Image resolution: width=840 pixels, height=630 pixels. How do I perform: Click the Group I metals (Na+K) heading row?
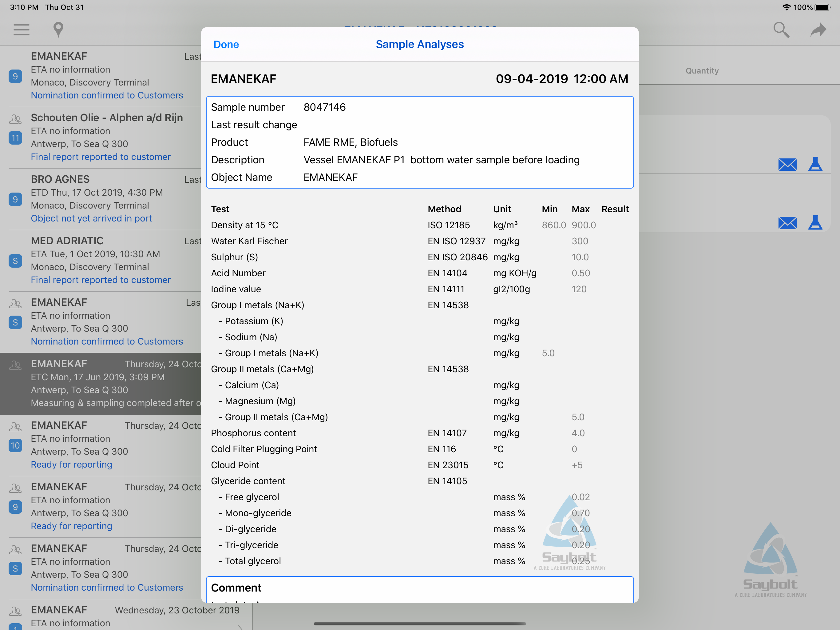click(x=420, y=305)
